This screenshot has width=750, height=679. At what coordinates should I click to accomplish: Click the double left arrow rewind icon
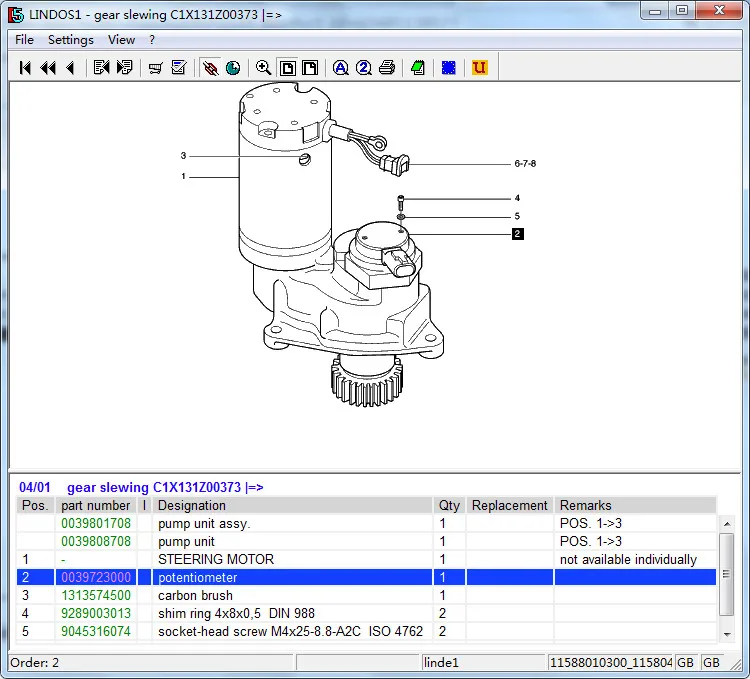[x=48, y=68]
